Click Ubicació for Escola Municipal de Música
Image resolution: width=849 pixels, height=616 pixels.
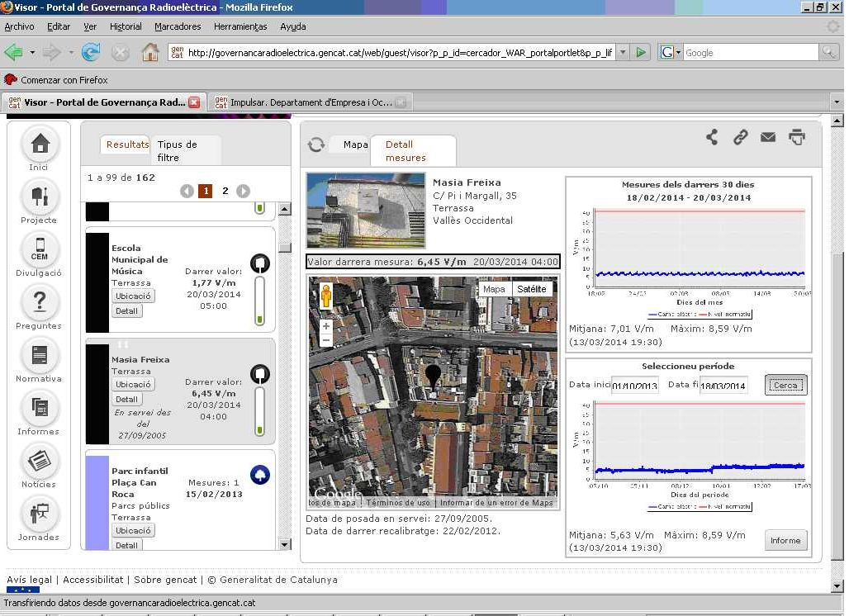(x=133, y=296)
